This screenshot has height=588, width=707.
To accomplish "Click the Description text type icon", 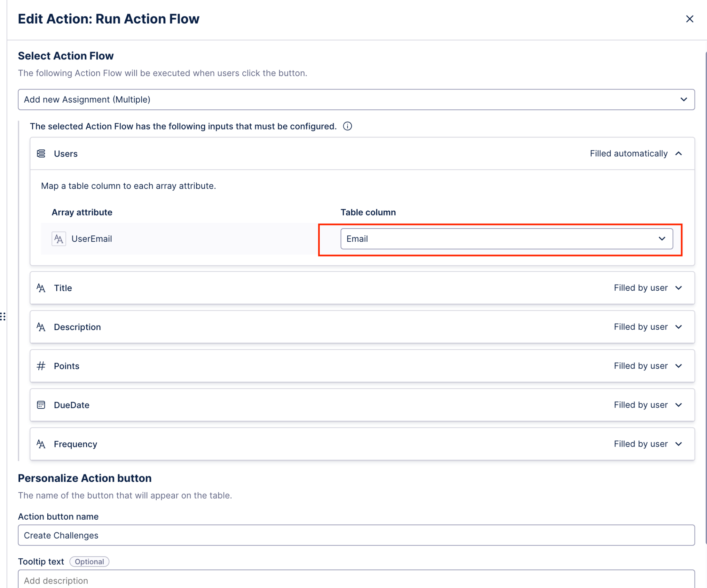I will coord(41,327).
